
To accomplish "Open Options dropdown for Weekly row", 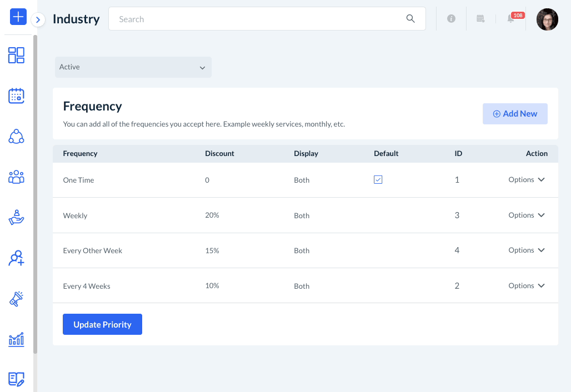I will [x=526, y=215].
